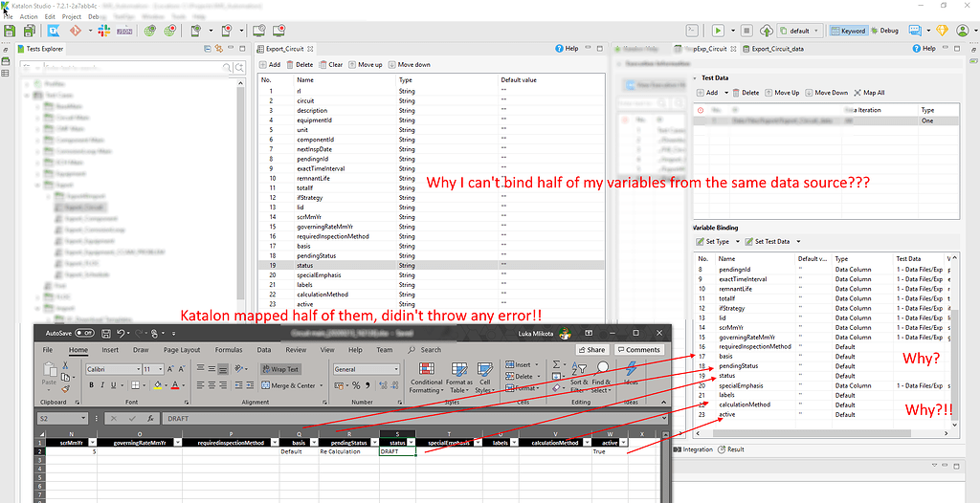Switch to Keyword perspective

click(848, 31)
